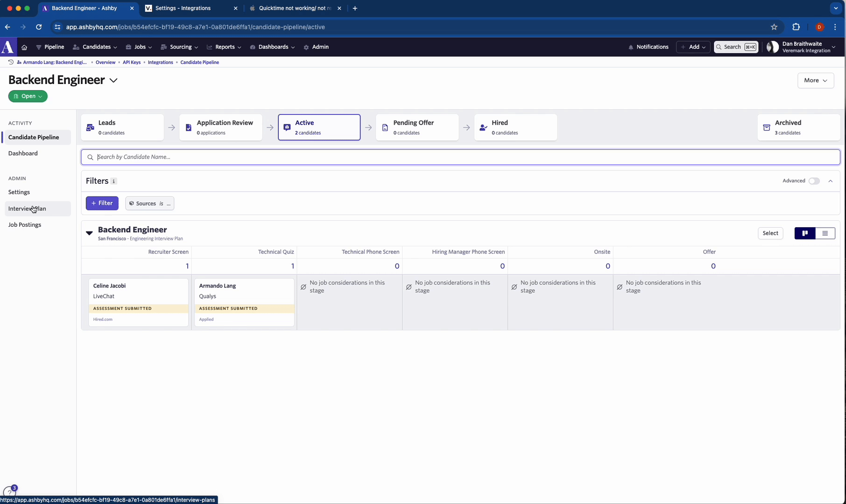Switch to list view icon

click(x=825, y=233)
